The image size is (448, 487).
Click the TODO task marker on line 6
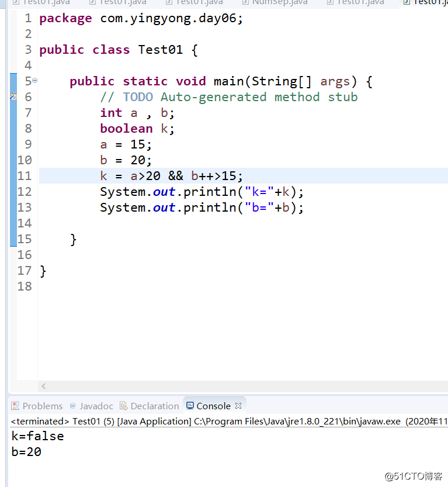click(13, 97)
